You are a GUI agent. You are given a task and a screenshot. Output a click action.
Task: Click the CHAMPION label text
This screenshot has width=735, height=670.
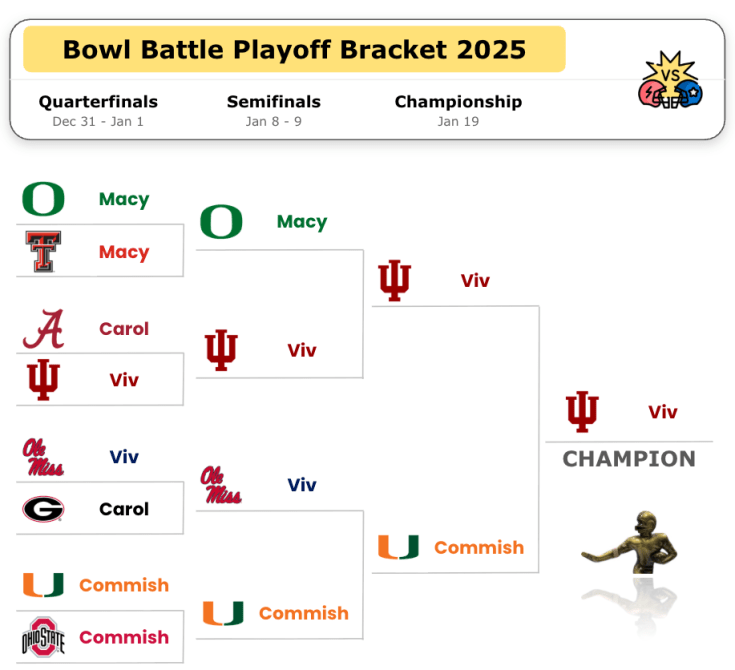(629, 459)
